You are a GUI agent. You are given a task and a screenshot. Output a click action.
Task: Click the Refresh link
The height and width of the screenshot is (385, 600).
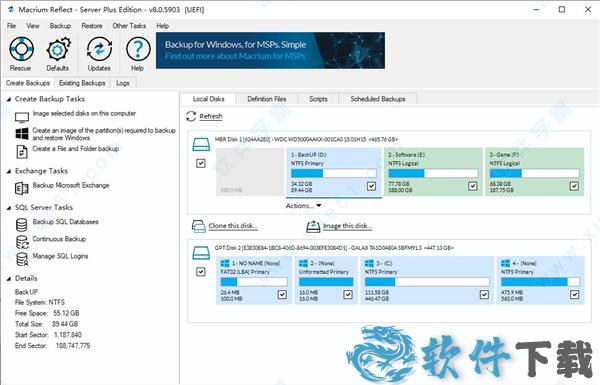211,116
